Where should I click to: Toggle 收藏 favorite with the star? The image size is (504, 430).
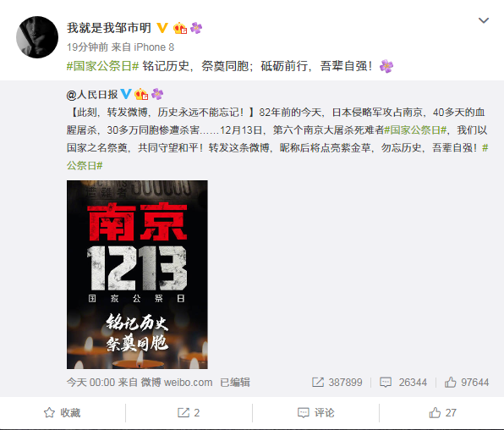63,412
